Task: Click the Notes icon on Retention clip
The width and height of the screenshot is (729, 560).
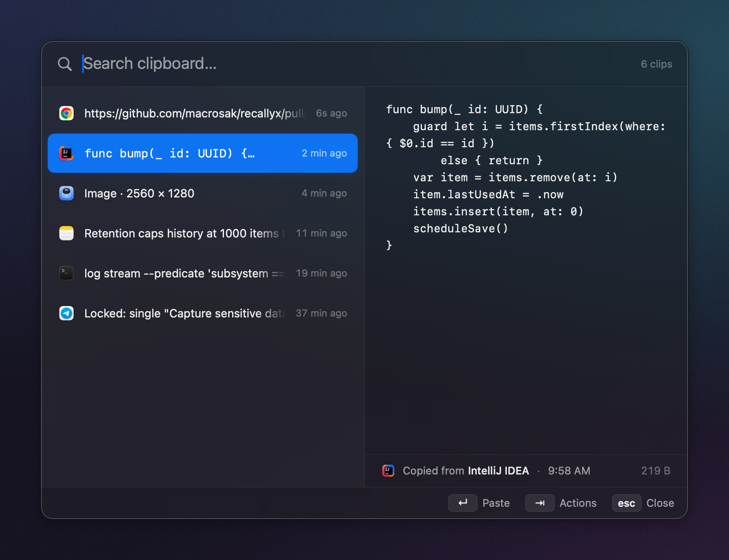Action: (66, 233)
